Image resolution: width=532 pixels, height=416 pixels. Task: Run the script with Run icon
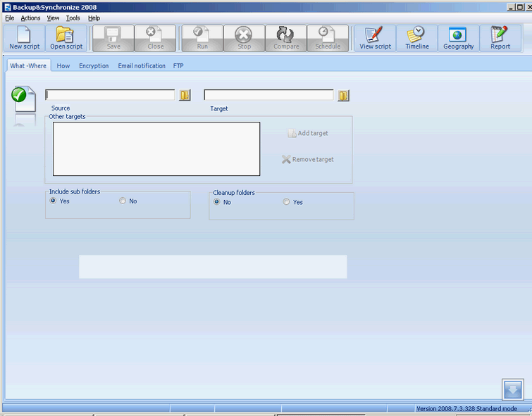pos(202,38)
